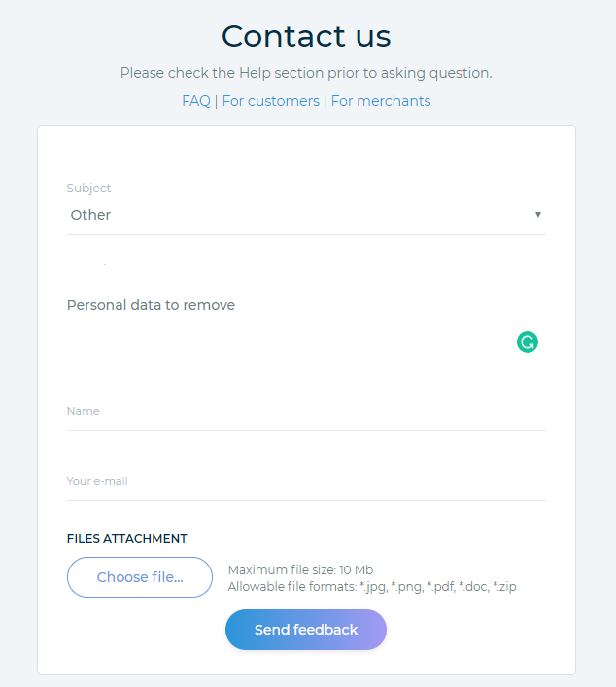Click the Maximum file size note
Screen dimensions: 616x687
(x=300, y=570)
